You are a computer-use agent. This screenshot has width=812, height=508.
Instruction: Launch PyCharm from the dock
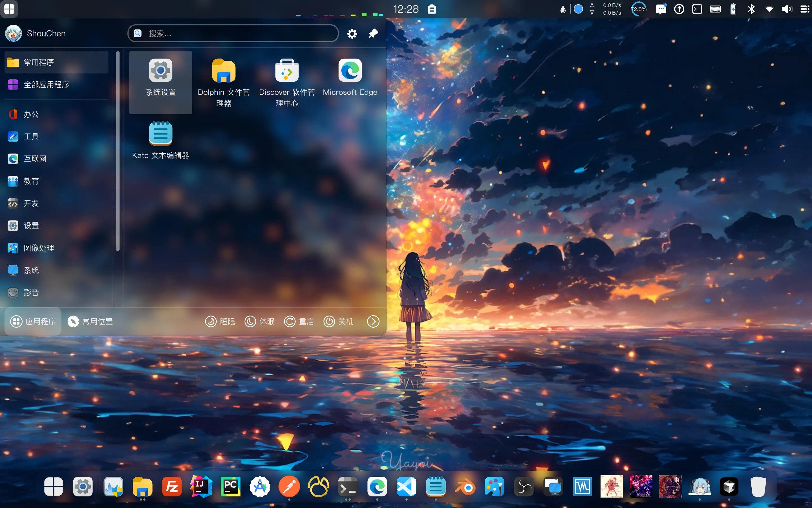[x=231, y=487]
